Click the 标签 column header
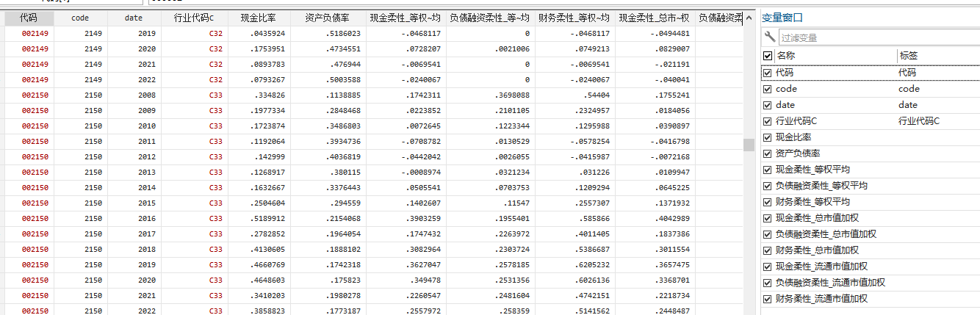This screenshot has width=980, height=315. click(x=937, y=56)
